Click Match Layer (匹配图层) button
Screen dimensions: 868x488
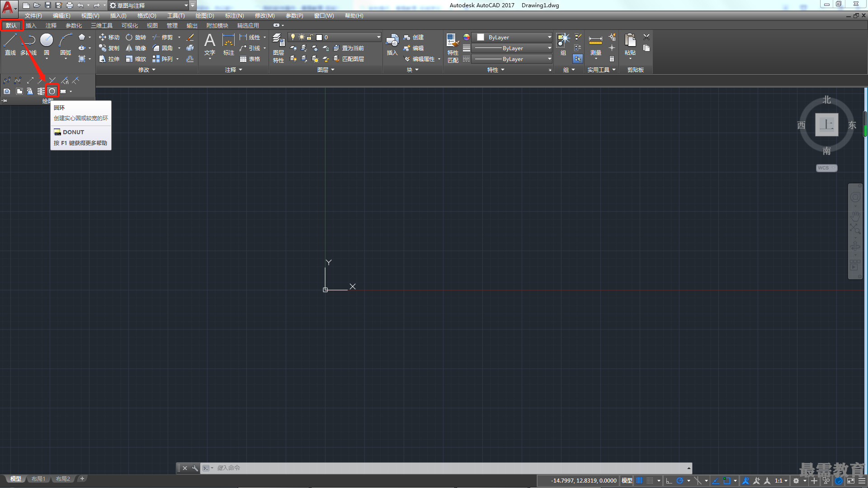tap(349, 59)
